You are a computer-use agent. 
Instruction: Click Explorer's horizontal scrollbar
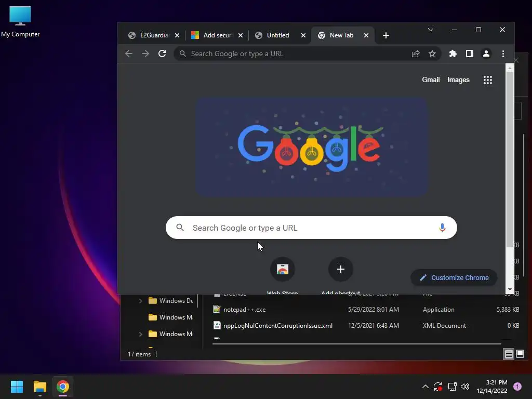click(356, 344)
